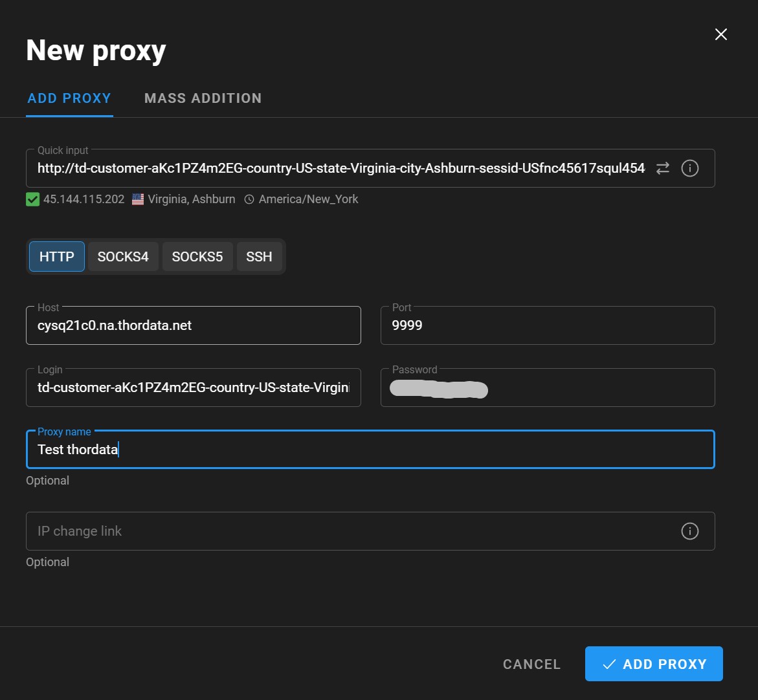758x700 pixels.
Task: Click the IP address 45.144.115.202
Action: click(x=84, y=199)
